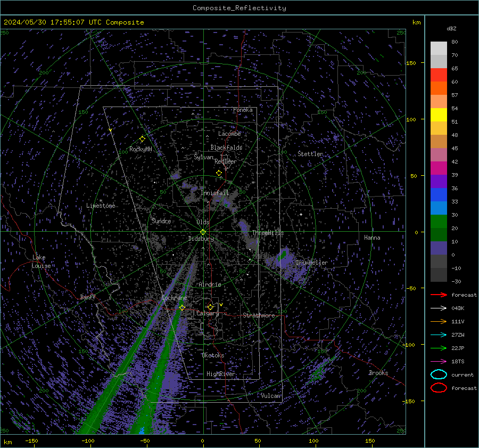Screen dimensions: 479x448
Task: Click the Brooks city label
Action: tap(378, 373)
